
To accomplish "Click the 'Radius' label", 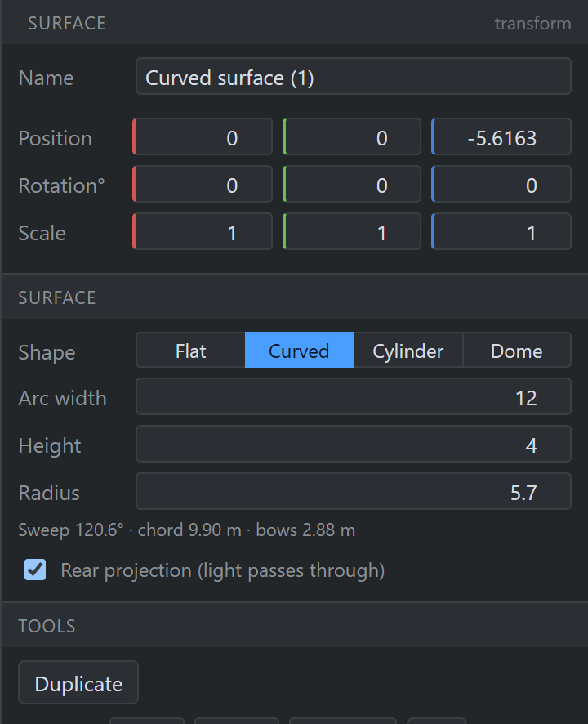I will point(49,493).
